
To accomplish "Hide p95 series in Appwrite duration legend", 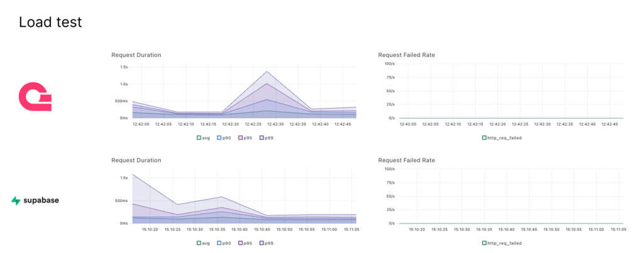I will click(245, 137).
